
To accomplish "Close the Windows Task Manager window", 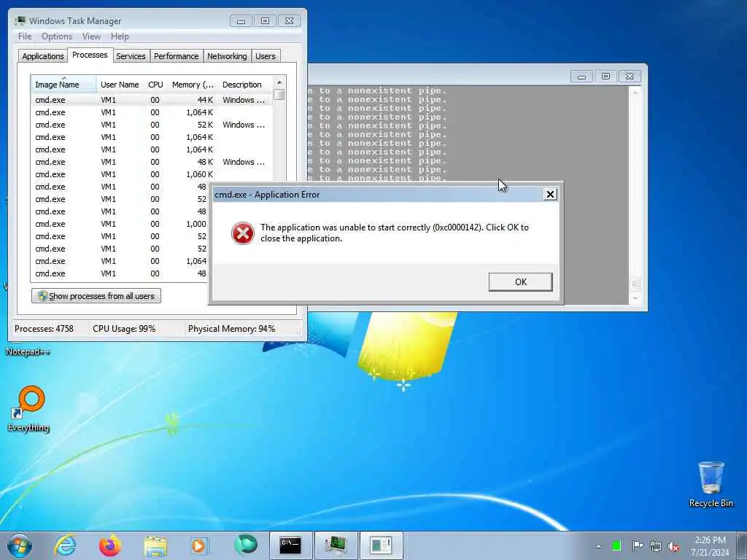I will pos(289,21).
